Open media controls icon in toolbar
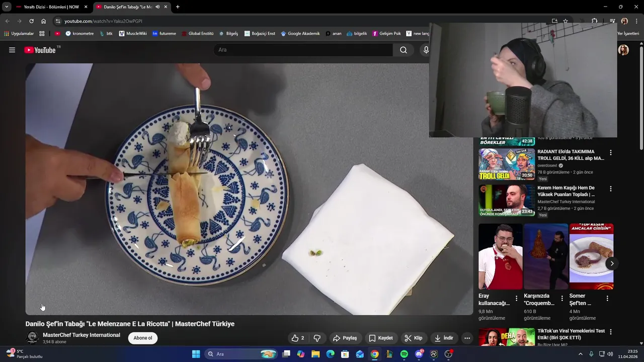This screenshot has height=362, width=644. (x=612, y=21)
